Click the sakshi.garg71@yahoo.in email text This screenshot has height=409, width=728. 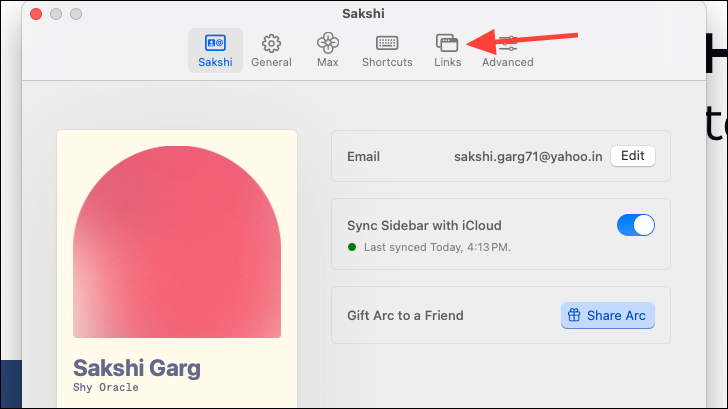coord(528,157)
